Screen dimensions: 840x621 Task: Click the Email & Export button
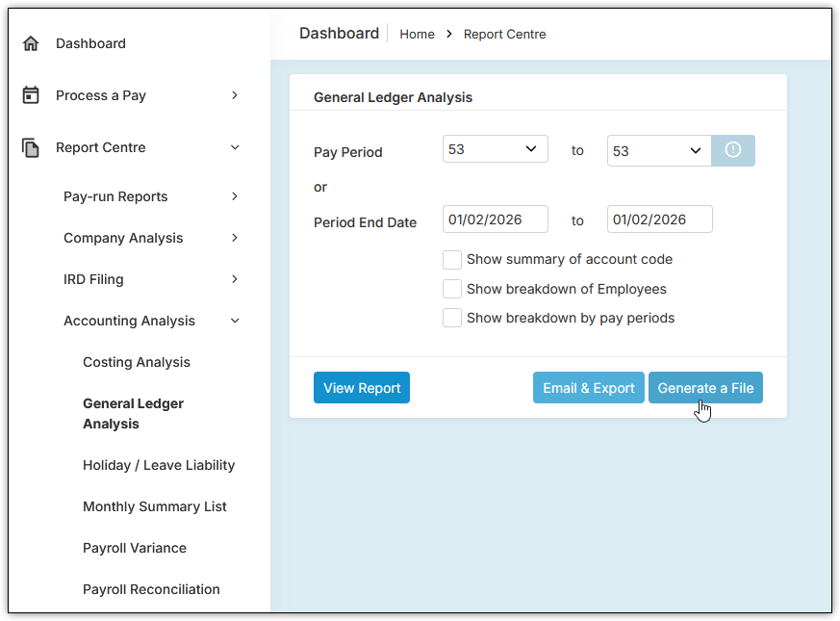pos(588,388)
